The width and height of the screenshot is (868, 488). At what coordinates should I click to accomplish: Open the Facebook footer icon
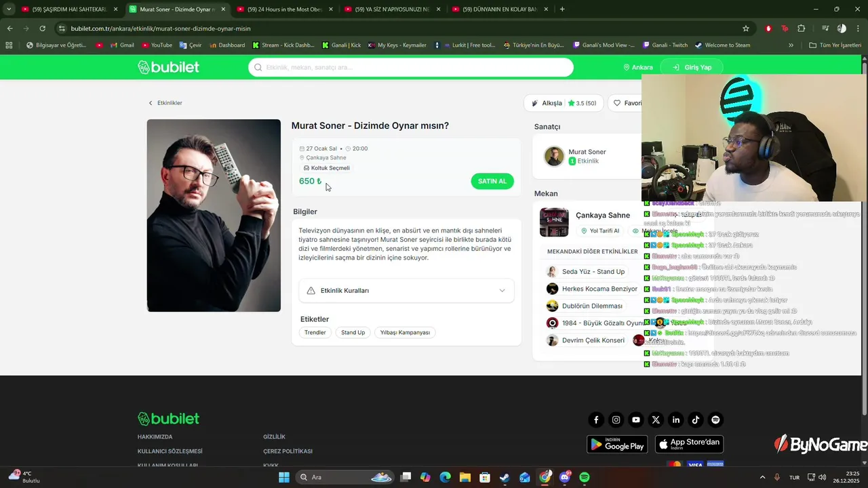point(596,420)
